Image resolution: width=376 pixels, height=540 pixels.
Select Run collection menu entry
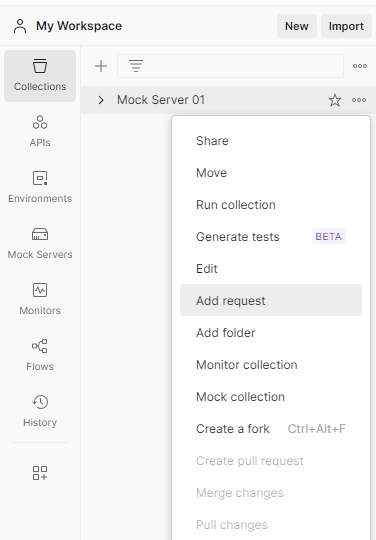pyautogui.click(x=271, y=205)
